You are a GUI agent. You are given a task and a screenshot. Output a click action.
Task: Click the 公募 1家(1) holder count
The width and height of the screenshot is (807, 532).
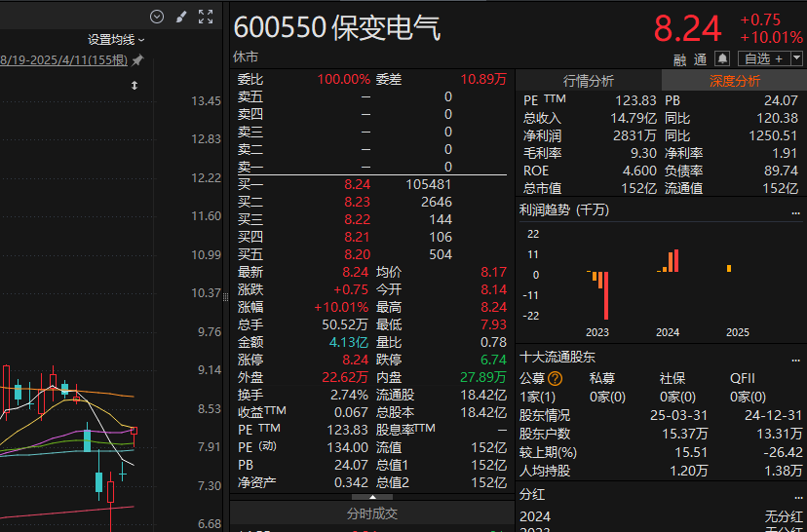point(537,397)
